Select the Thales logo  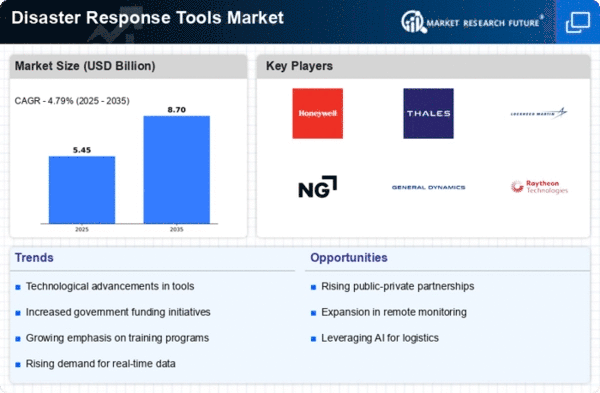tap(428, 113)
